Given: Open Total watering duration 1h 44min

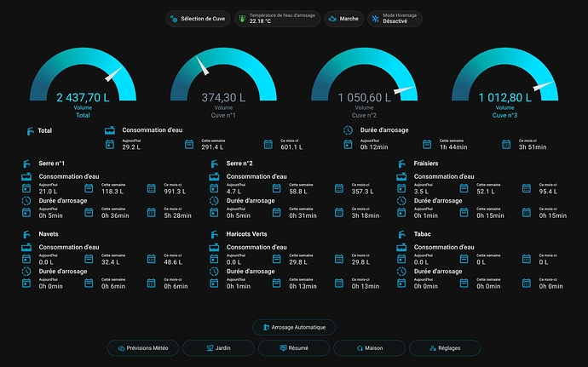Looking at the screenshot, I should coord(453,147).
